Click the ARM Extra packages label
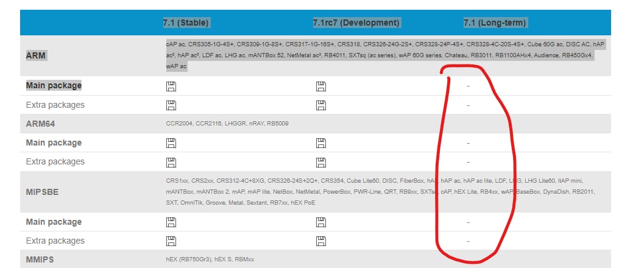This screenshot has height=268, width=644. tap(55, 105)
